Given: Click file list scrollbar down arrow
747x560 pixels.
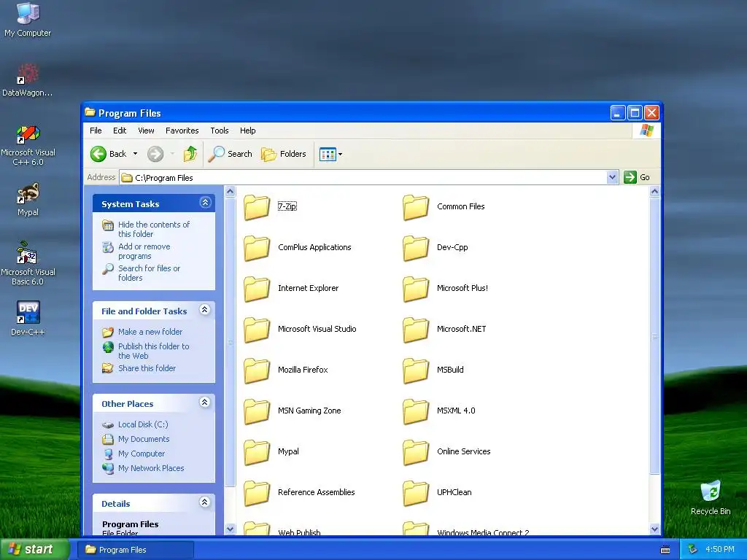Looking at the screenshot, I should (x=654, y=529).
